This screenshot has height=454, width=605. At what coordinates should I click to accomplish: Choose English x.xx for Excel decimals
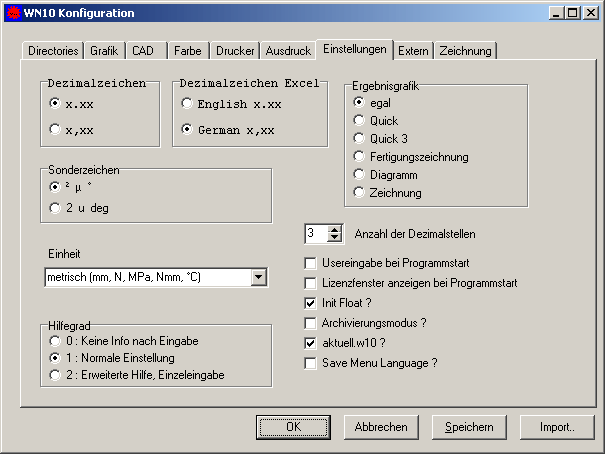[186, 103]
